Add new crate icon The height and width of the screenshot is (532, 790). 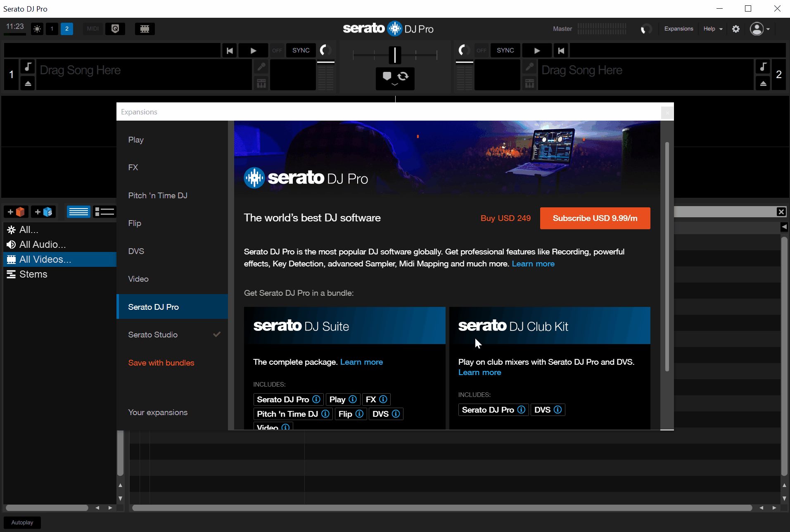coord(16,212)
